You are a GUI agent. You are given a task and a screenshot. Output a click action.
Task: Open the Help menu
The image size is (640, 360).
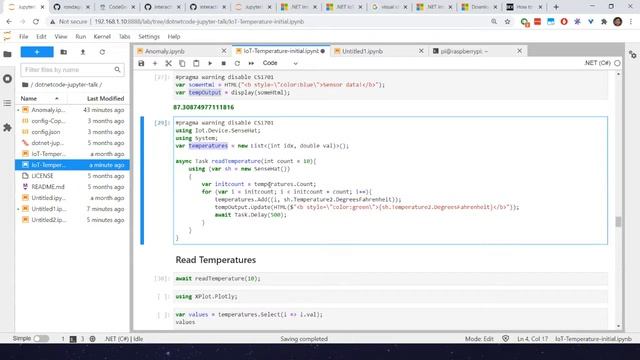pos(174,36)
